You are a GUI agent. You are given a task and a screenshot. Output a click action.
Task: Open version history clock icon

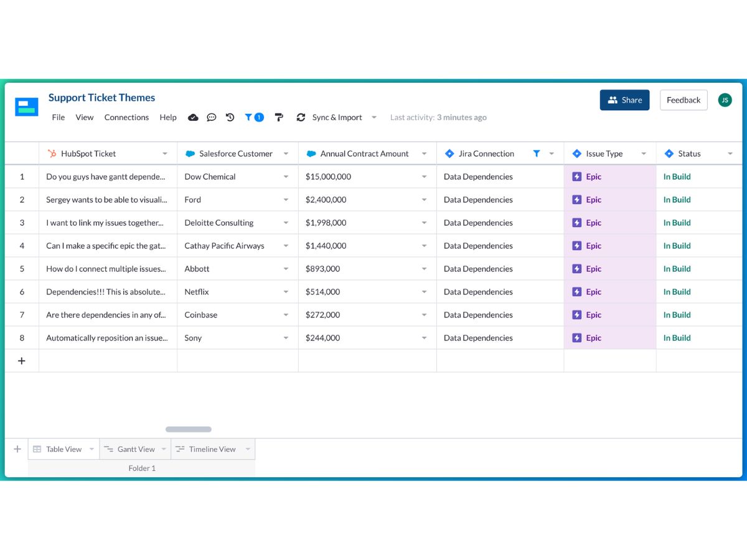click(230, 118)
